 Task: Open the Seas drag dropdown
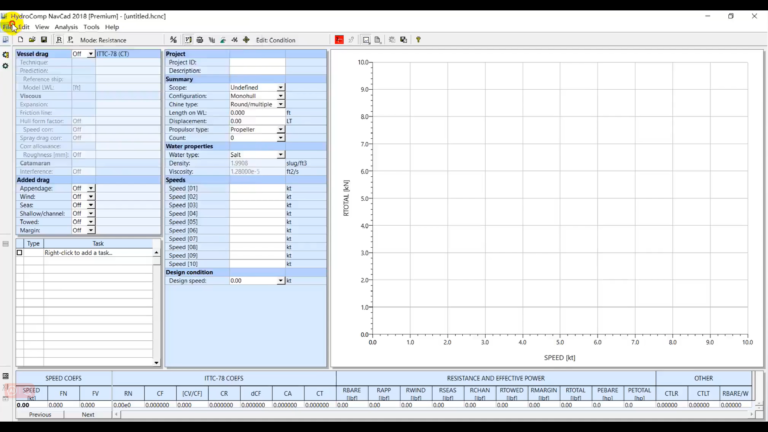(x=91, y=205)
